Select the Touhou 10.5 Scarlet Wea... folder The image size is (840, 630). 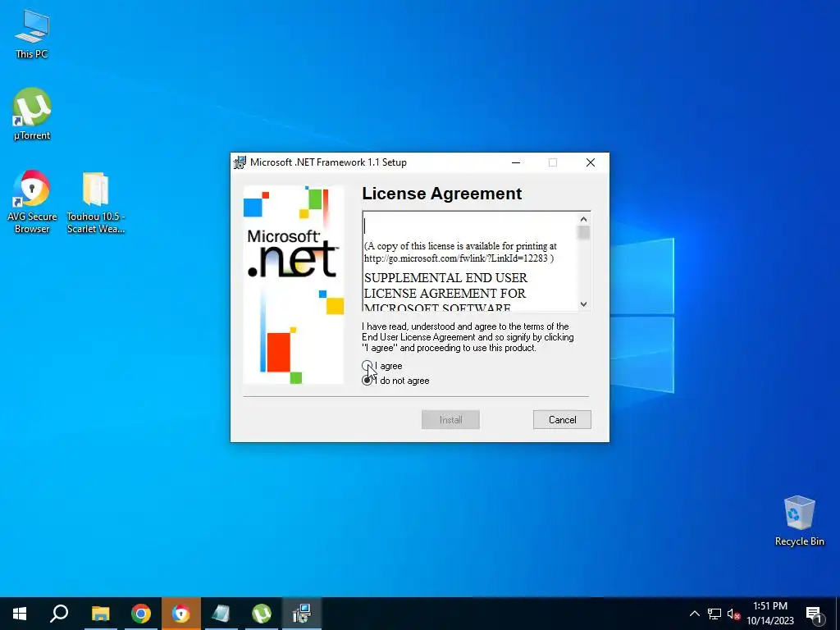click(96, 202)
